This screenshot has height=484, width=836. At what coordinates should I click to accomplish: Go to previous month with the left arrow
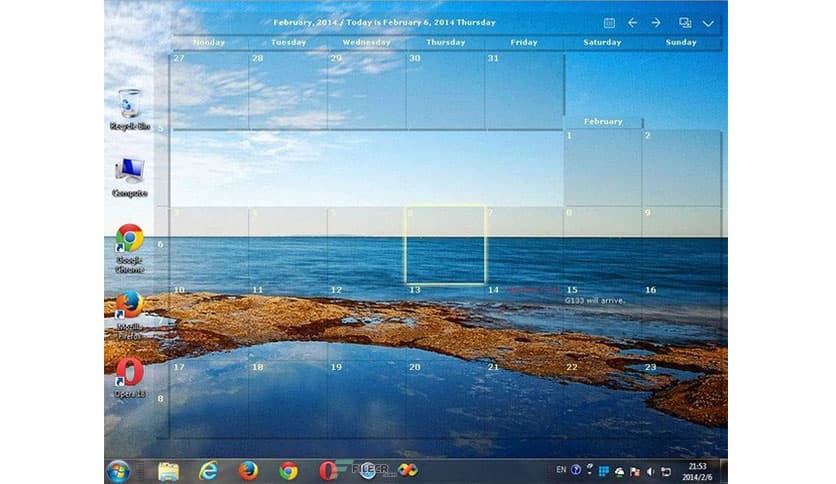[632, 23]
